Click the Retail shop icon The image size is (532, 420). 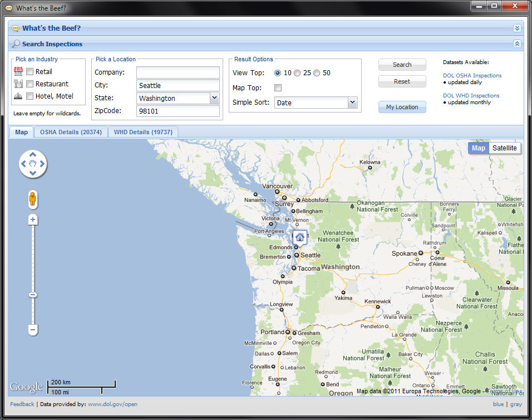[x=18, y=71]
